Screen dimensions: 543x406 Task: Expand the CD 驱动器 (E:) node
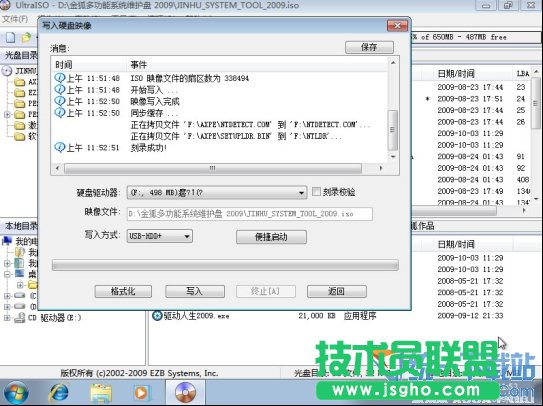pos(7,317)
